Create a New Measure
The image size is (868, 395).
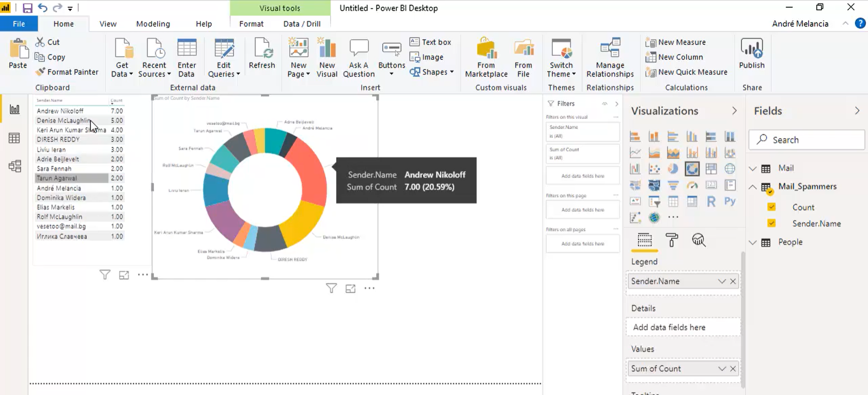pyautogui.click(x=675, y=42)
